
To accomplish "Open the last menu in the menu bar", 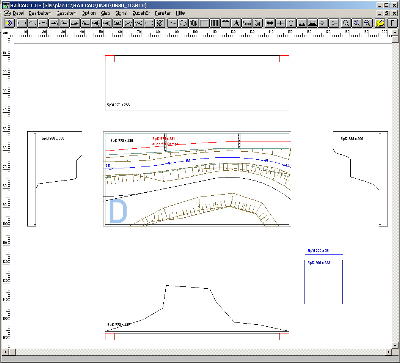I will tap(180, 13).
